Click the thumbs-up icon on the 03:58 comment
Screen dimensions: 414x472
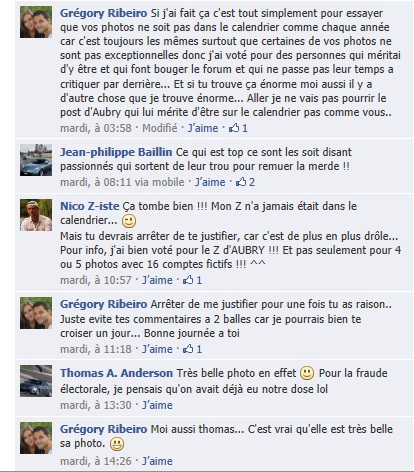coord(234,128)
